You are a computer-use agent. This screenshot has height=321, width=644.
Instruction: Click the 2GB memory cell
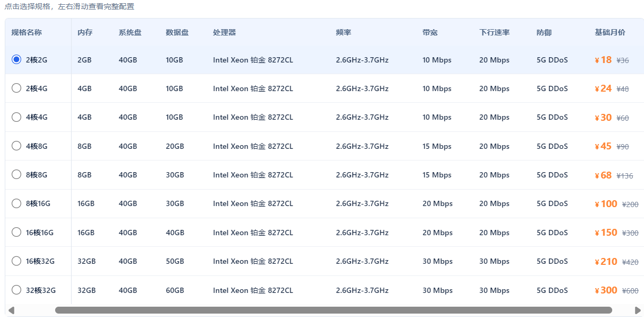tap(84, 60)
